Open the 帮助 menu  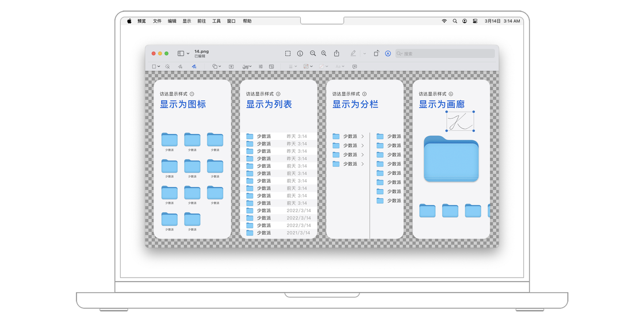coord(247,21)
